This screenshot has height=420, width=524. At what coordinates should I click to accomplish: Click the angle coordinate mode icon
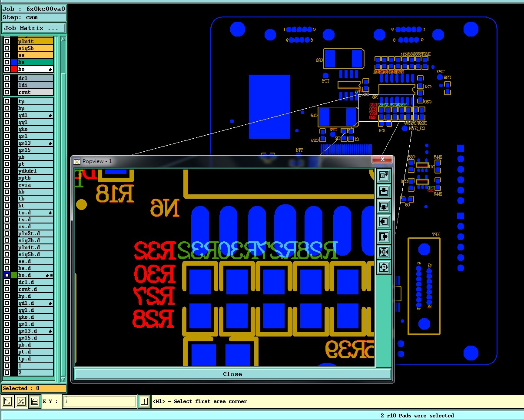21,401
